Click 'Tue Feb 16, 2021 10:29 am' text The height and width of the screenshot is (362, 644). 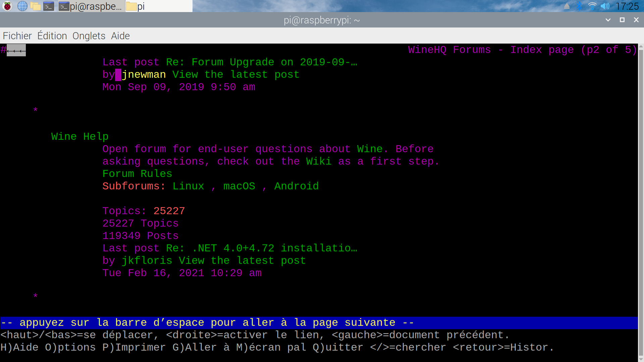(182, 273)
